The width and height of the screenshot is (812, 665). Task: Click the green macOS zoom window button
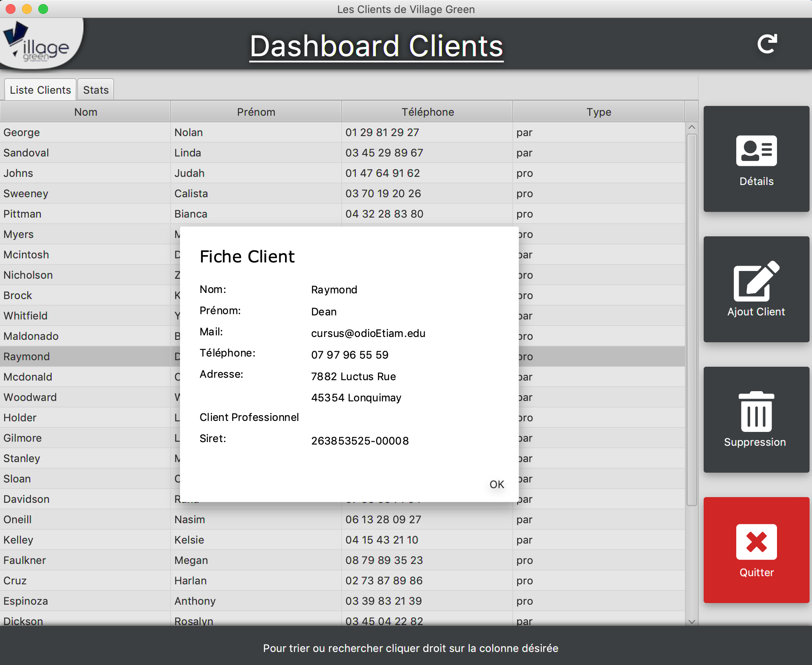click(43, 9)
